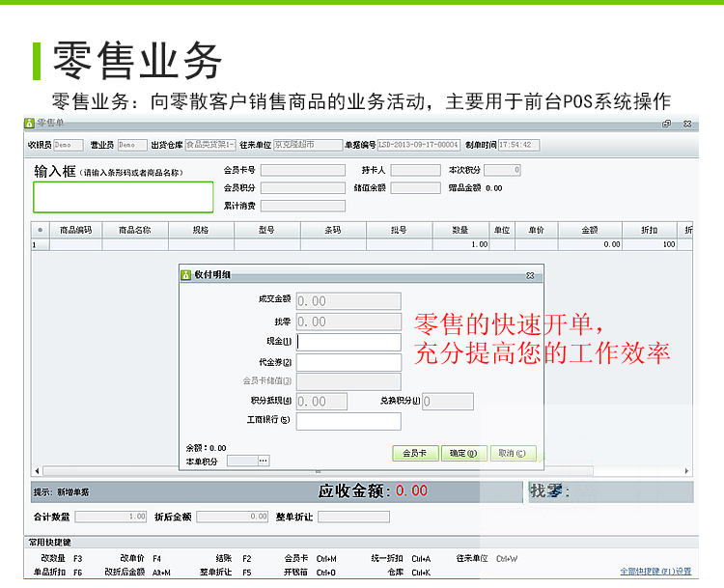Click the 商品名称 column header
This screenshot has width=724, height=588.
(x=135, y=231)
